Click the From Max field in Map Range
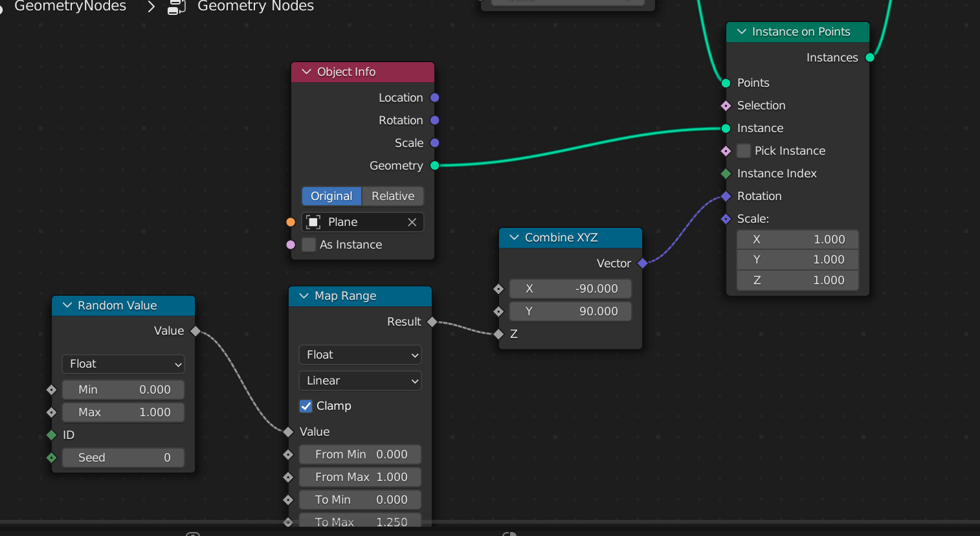 pos(360,477)
